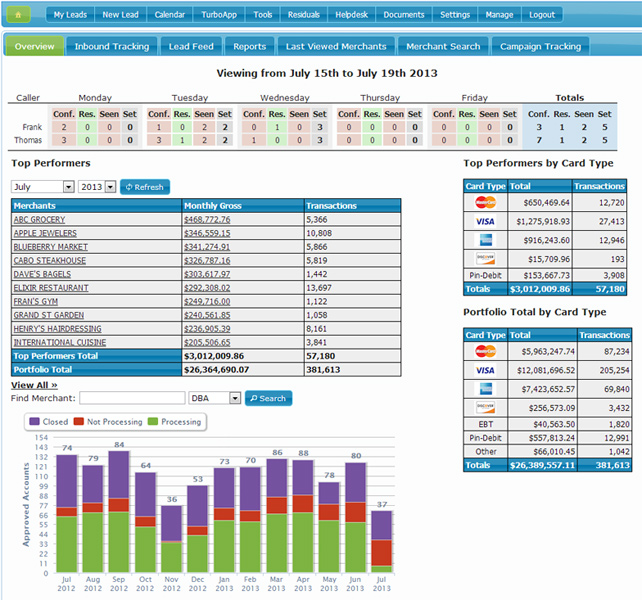Viewport: 642px width, 600px height.
Task: Click the Find Merchant text field
Action: (x=132, y=398)
